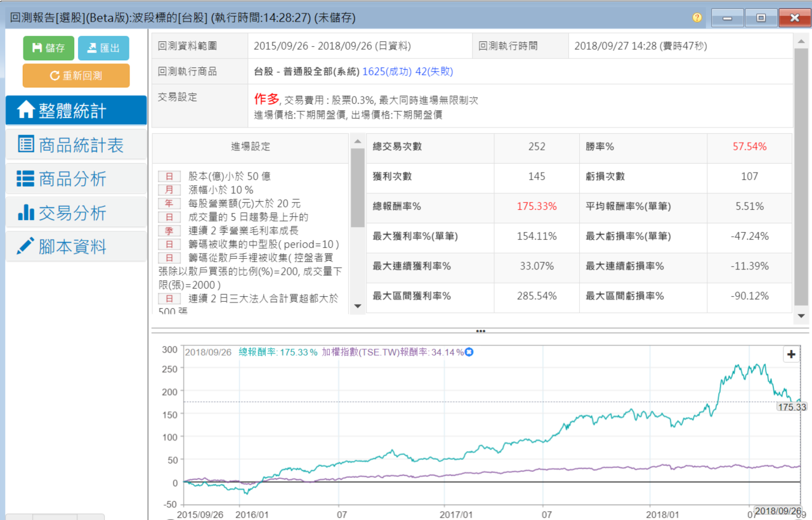Open the 1625(成功) successful stocks link
This screenshot has height=520, width=812.
[x=387, y=72]
